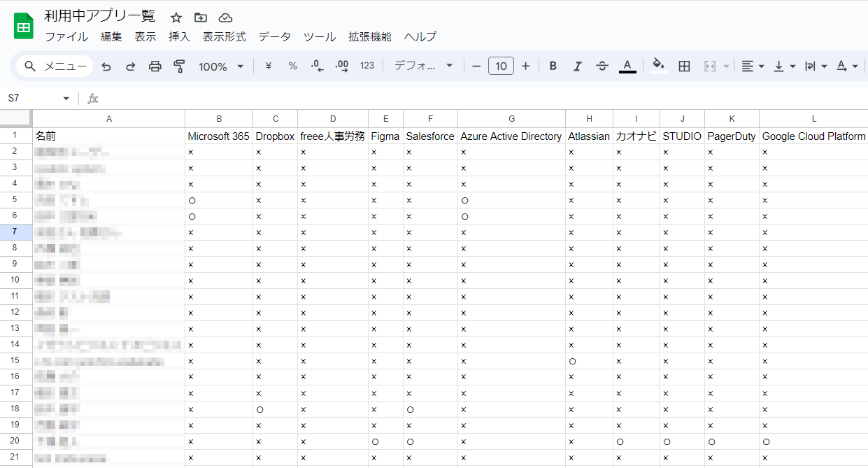Viewport: 868px width, 468px height.
Task: Open the ヘルプ menu
Action: 420,37
